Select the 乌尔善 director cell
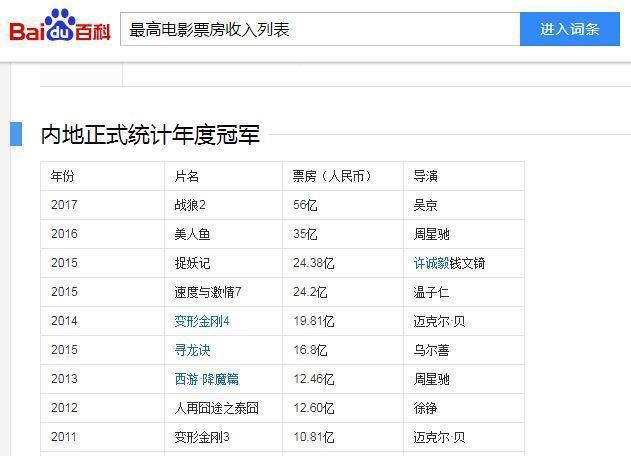The height and width of the screenshot is (456, 631). (x=464, y=350)
